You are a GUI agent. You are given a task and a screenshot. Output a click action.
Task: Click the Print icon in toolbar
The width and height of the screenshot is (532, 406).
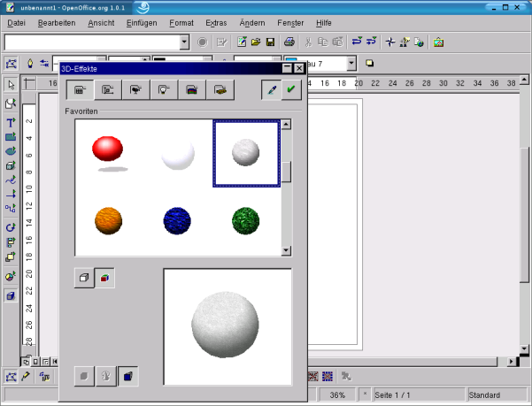pyautogui.click(x=289, y=42)
